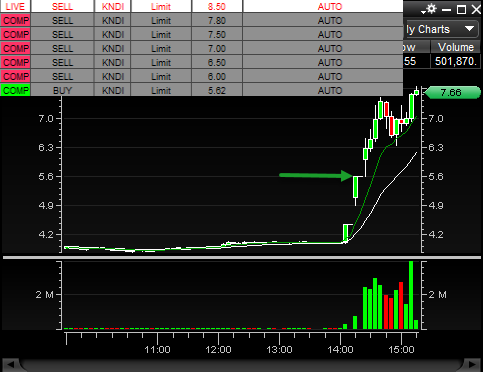Click the green candle at 5.6 level
The width and height of the screenshot is (483, 372).
click(x=356, y=187)
